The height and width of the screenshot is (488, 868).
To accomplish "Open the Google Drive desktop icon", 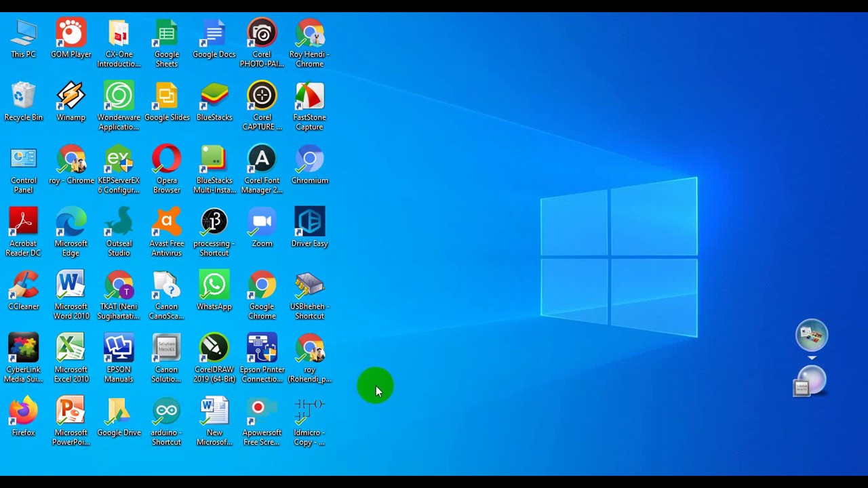I will click(x=119, y=418).
